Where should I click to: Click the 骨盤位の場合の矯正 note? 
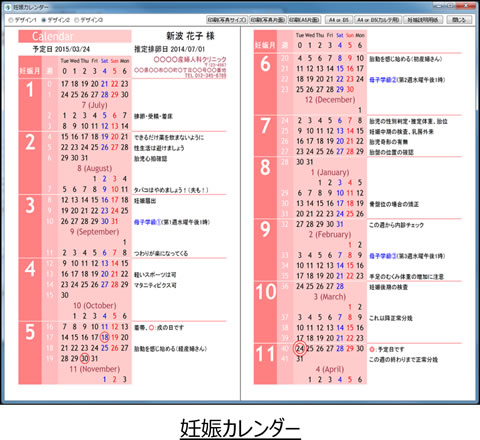[394, 204]
